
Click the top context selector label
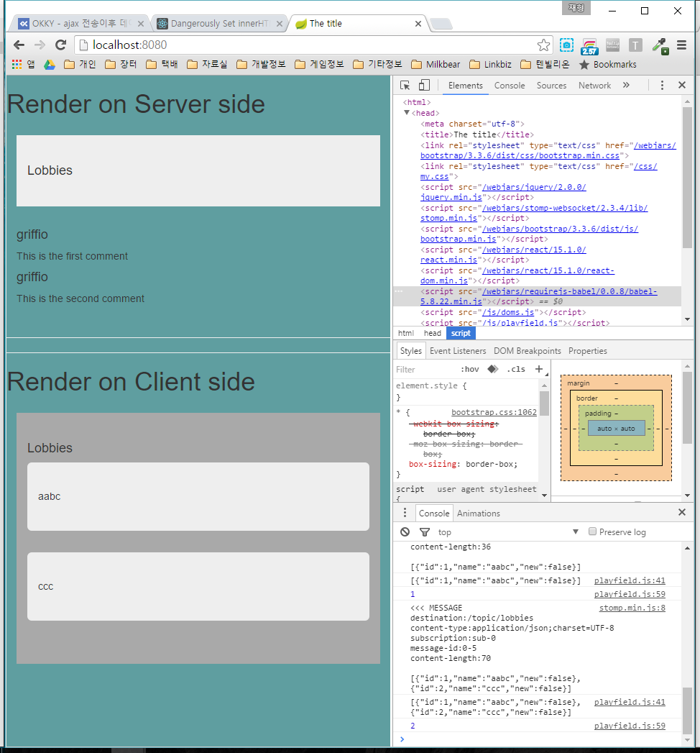[445, 532]
